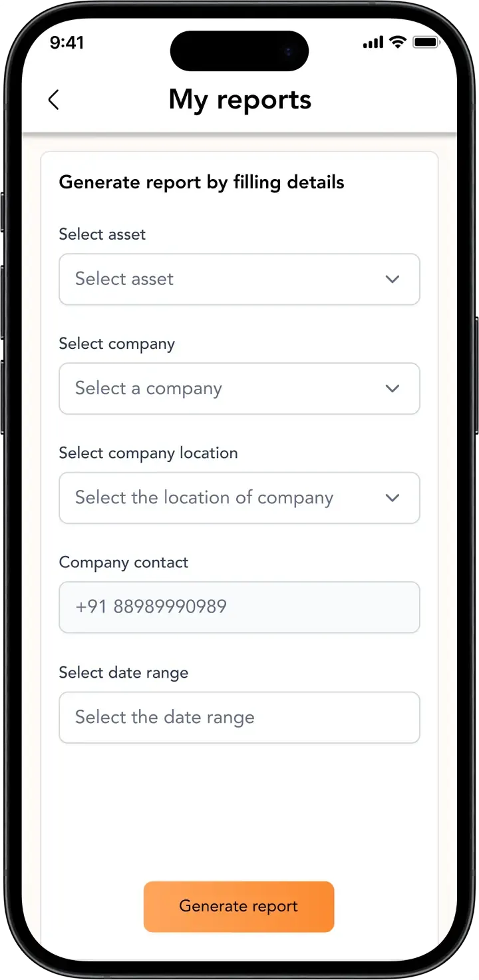The height and width of the screenshot is (980, 479).
Task: Tap the My reports page title
Action: coord(240,100)
